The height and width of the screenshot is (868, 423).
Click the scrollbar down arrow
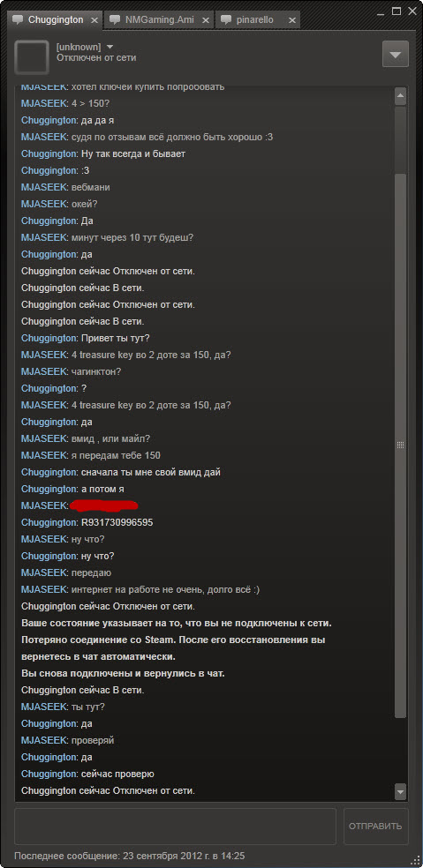[400, 791]
